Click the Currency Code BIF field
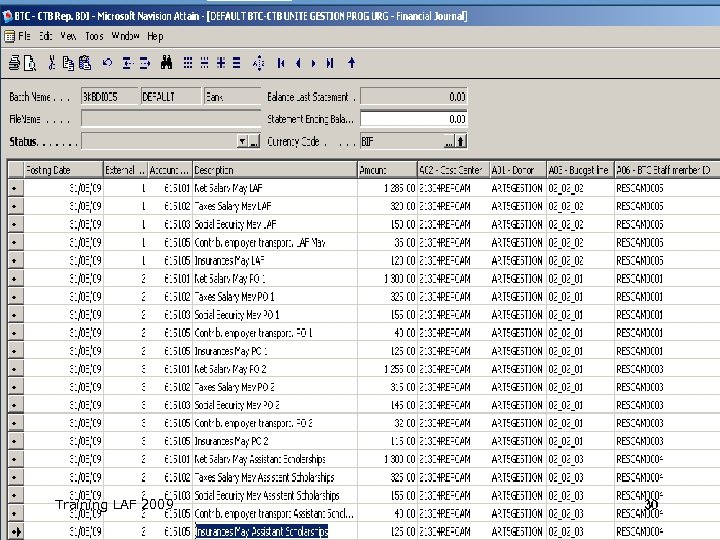This screenshot has height=540, width=720. 402,141
